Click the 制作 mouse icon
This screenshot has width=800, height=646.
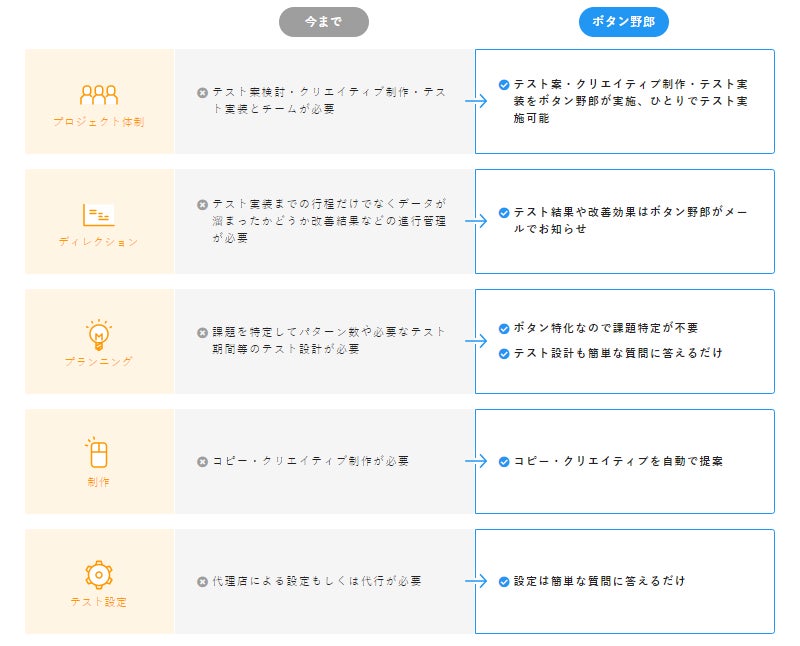[99, 453]
